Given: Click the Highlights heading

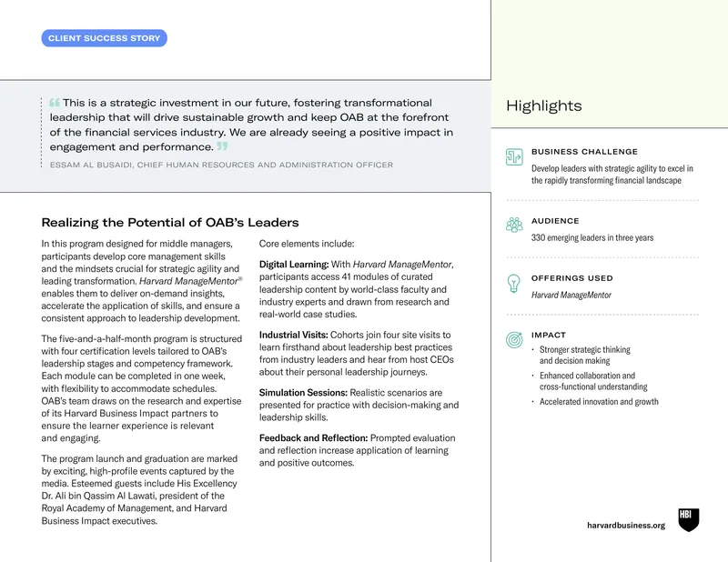Looking at the screenshot, I should (543, 105).
